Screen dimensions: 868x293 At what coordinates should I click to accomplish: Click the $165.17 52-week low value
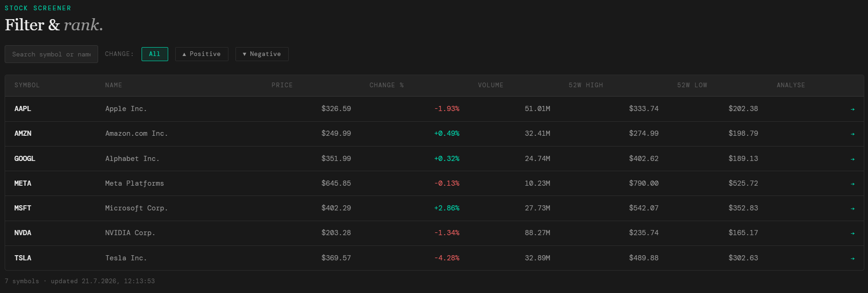pyautogui.click(x=743, y=233)
